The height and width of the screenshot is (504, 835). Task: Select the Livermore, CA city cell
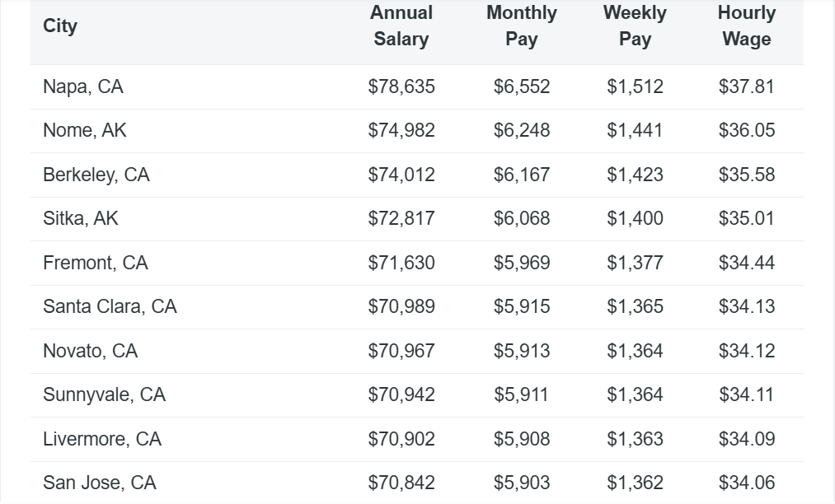point(102,439)
